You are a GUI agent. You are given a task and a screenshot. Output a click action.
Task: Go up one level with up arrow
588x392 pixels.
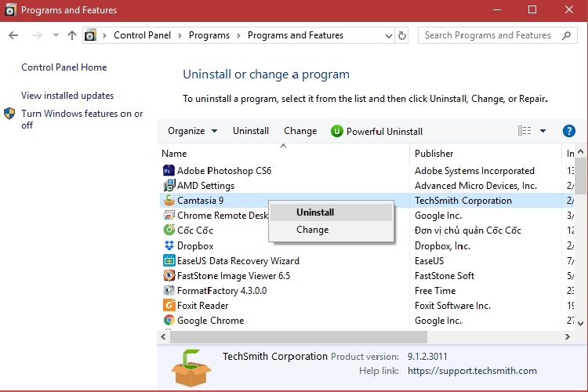coord(72,35)
